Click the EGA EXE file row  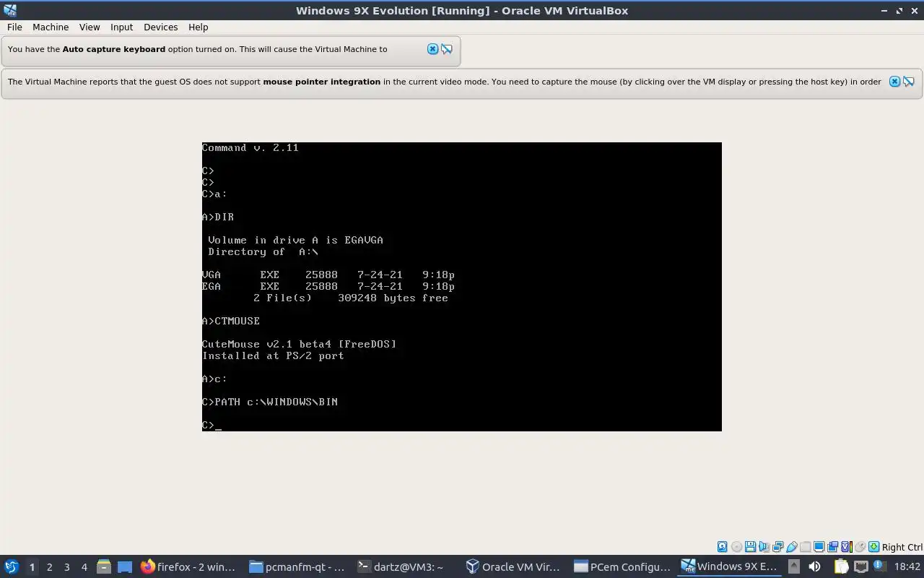pos(328,286)
